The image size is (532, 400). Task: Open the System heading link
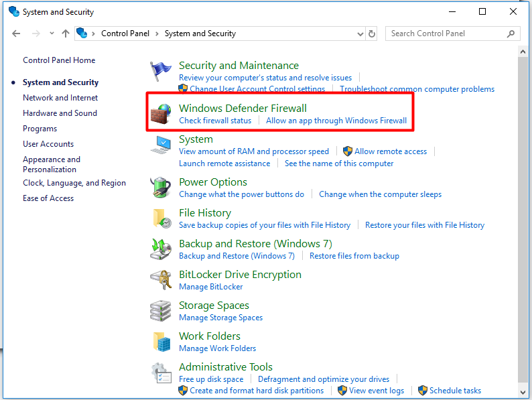click(x=196, y=139)
